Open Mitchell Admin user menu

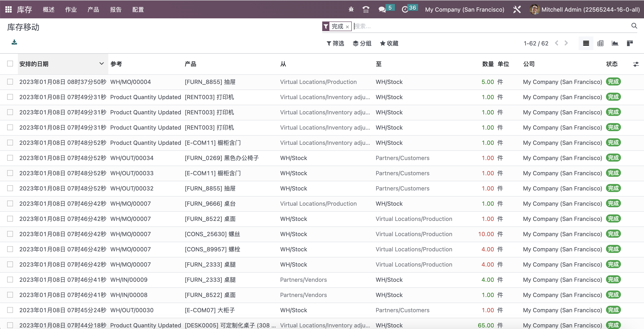click(584, 9)
